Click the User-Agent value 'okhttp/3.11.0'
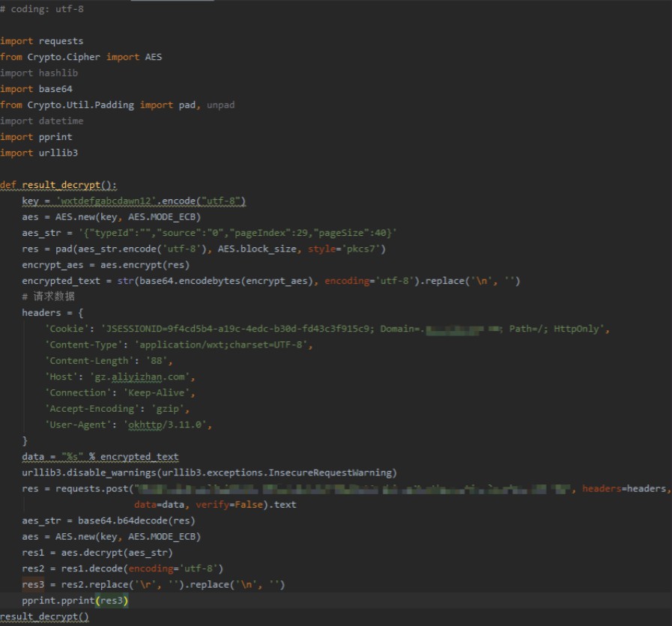The width and height of the screenshot is (672, 626). (x=166, y=425)
